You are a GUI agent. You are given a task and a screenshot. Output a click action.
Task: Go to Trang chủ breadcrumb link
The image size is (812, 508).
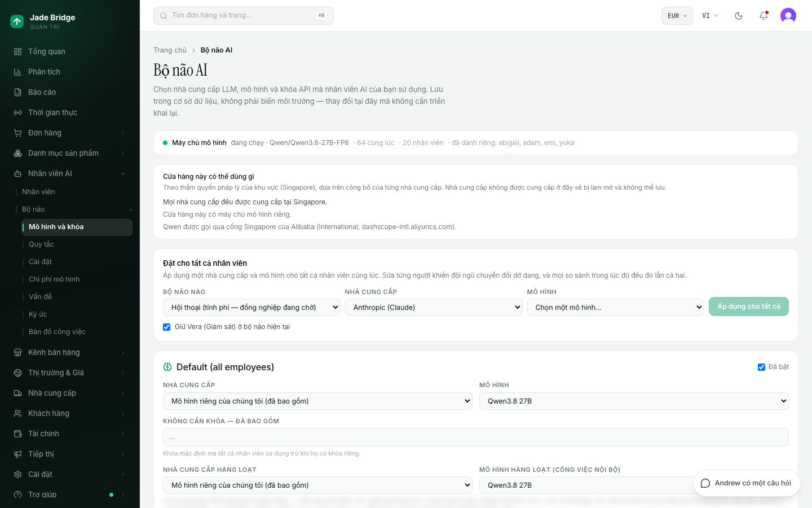coord(170,50)
